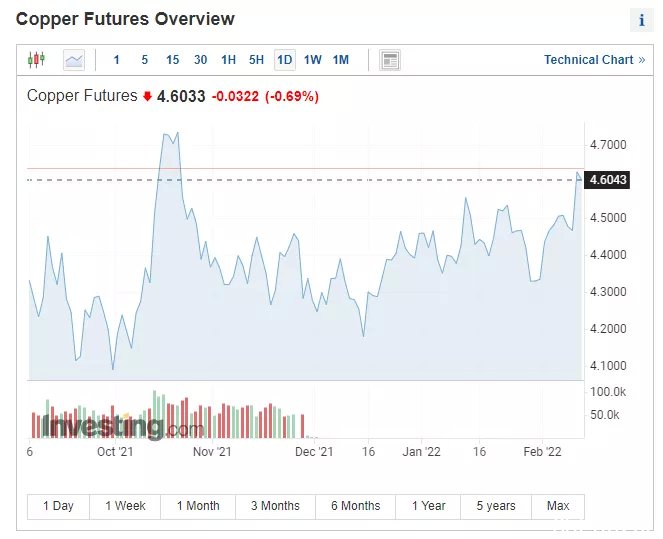Click the 4.6043 price marker label

pos(607,180)
